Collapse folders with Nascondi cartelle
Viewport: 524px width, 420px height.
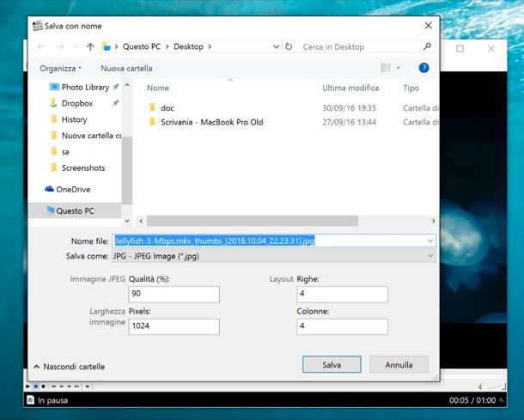tap(70, 367)
